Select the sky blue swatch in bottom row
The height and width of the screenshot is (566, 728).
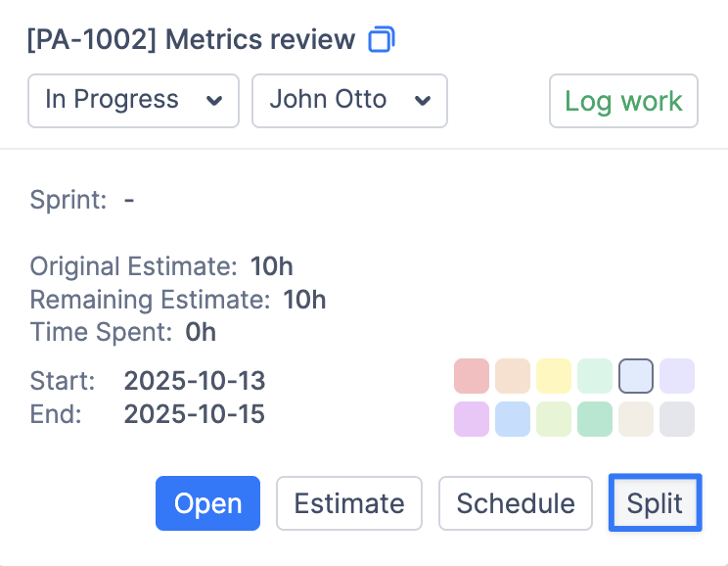click(513, 419)
